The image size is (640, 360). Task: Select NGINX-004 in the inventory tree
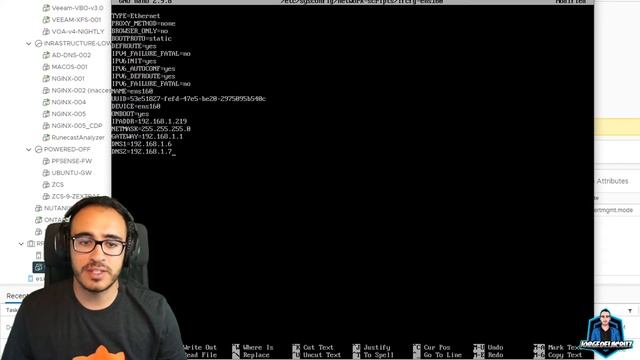coord(69,102)
